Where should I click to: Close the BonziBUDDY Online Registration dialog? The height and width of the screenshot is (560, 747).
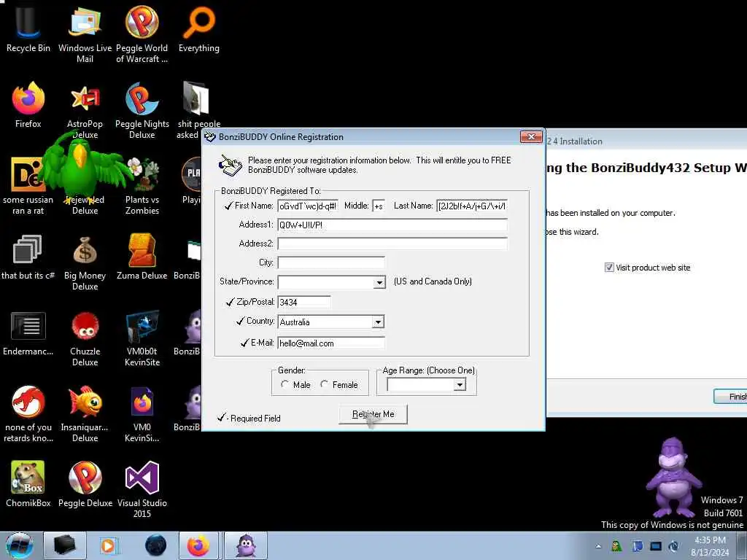(531, 137)
